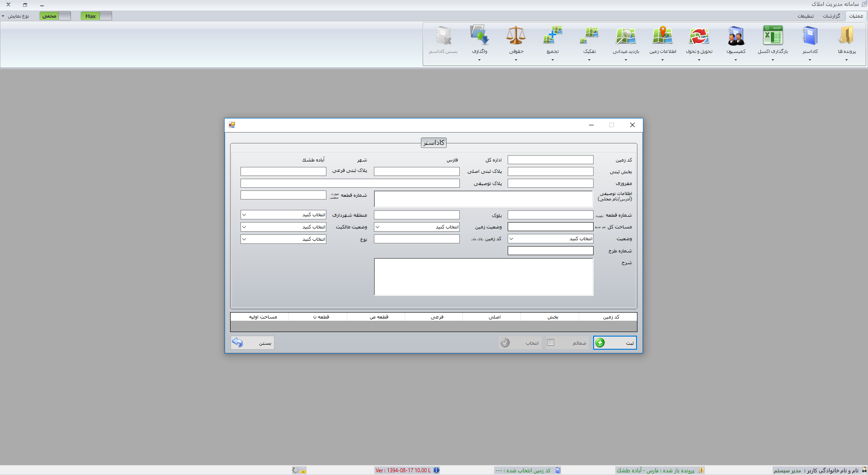Open the تفکیک split tool
Viewport: 868px width, 475px height.
(589, 43)
